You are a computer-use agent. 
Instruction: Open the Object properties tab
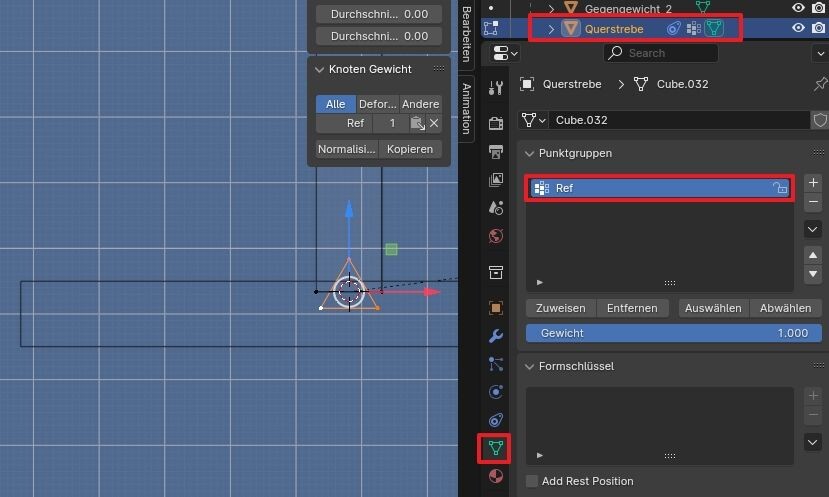(x=495, y=308)
